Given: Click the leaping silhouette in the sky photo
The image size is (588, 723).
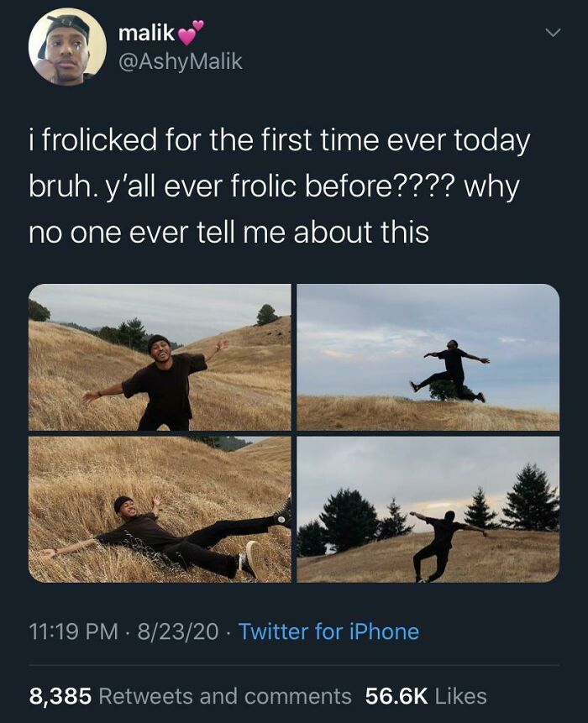Looking at the screenshot, I should (450, 370).
